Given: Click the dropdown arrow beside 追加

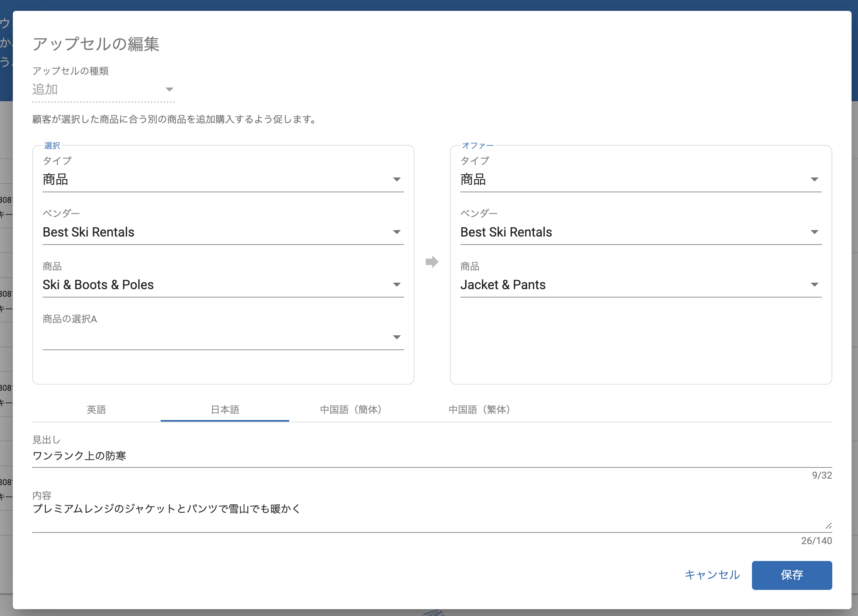Looking at the screenshot, I should tap(170, 89).
